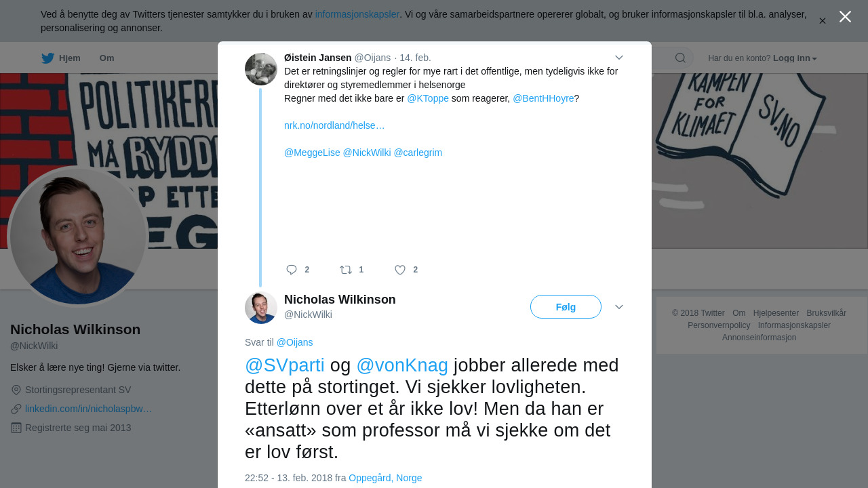Open the linkedin.com profile link
Viewport: 868px width, 488px height.
pyautogui.click(x=88, y=409)
